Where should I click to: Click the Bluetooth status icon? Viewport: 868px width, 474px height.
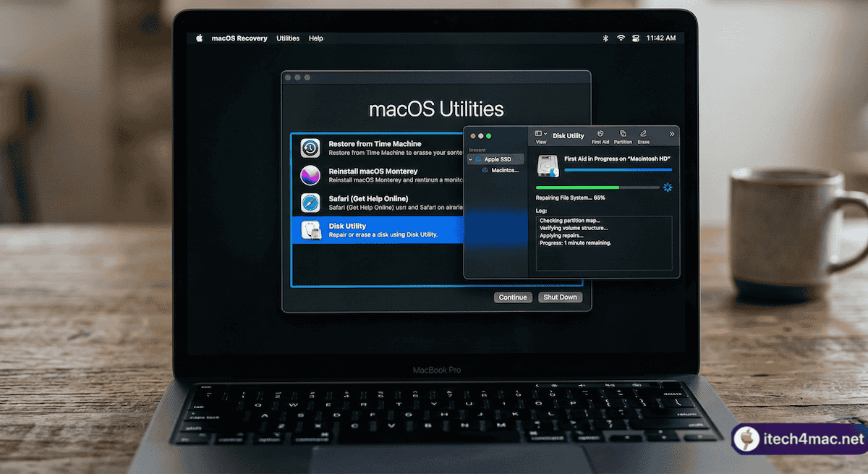[605, 38]
